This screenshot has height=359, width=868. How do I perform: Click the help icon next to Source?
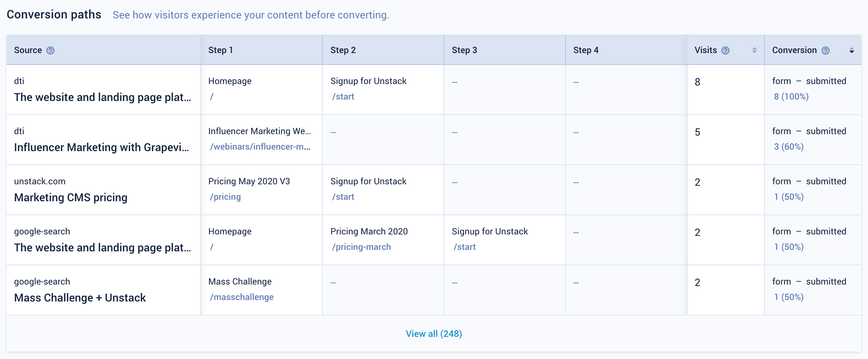click(50, 50)
